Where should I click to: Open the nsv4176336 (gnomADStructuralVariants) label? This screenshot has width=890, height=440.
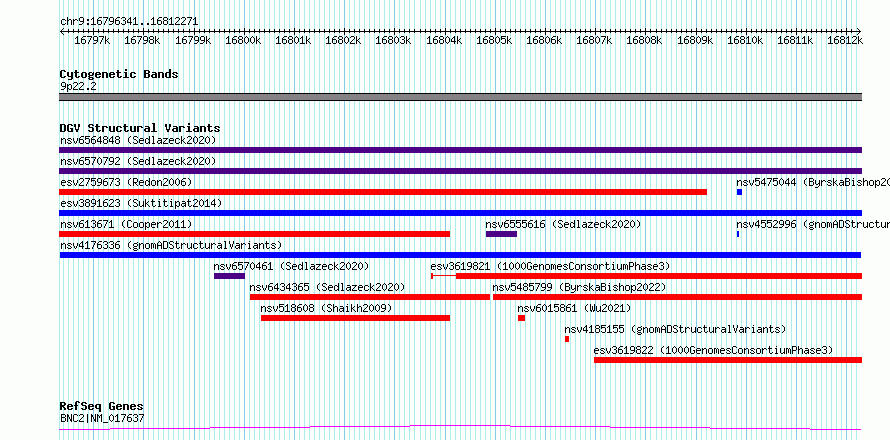(171, 245)
